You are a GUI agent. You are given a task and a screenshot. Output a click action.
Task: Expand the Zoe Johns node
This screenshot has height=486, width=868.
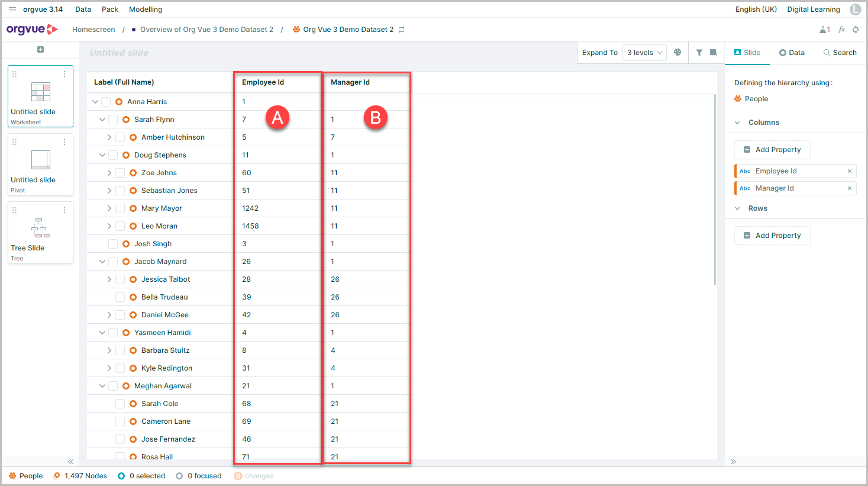[109, 173]
